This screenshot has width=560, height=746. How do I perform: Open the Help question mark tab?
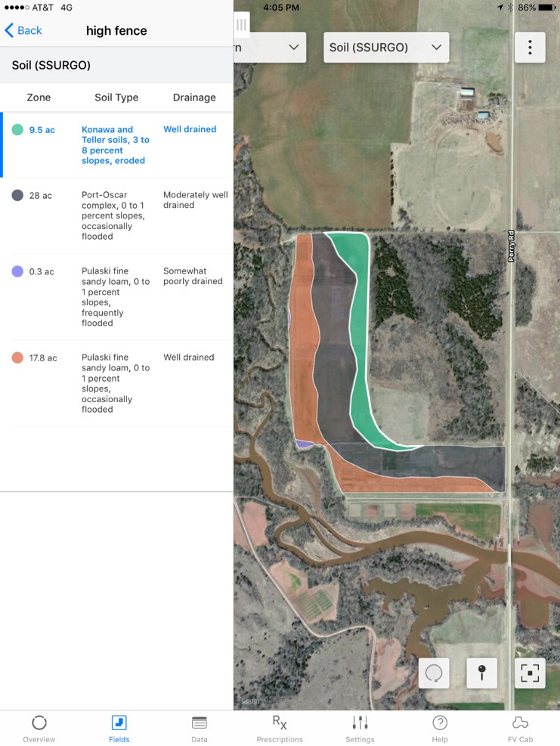pos(440,727)
